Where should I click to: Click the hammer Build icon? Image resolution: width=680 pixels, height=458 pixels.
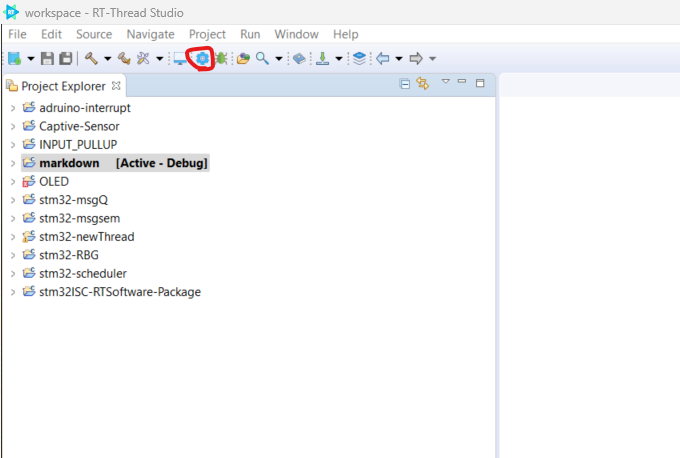pyautogui.click(x=90, y=59)
